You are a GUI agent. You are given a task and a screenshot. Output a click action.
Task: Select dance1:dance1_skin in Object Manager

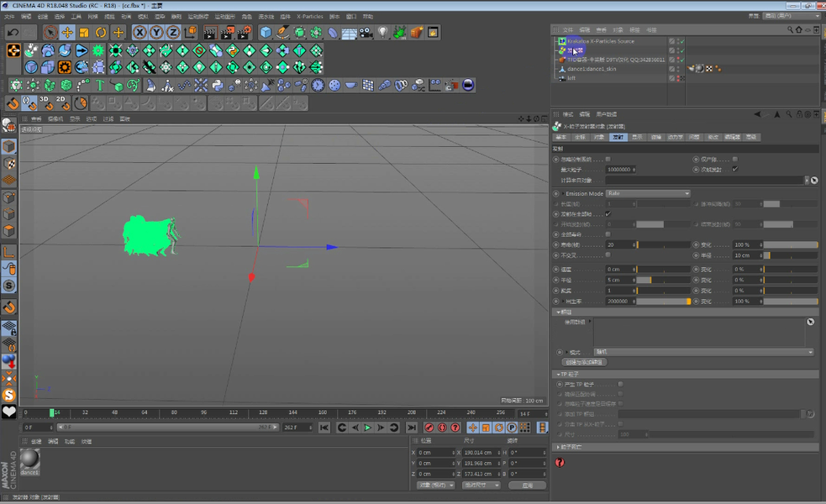point(592,69)
